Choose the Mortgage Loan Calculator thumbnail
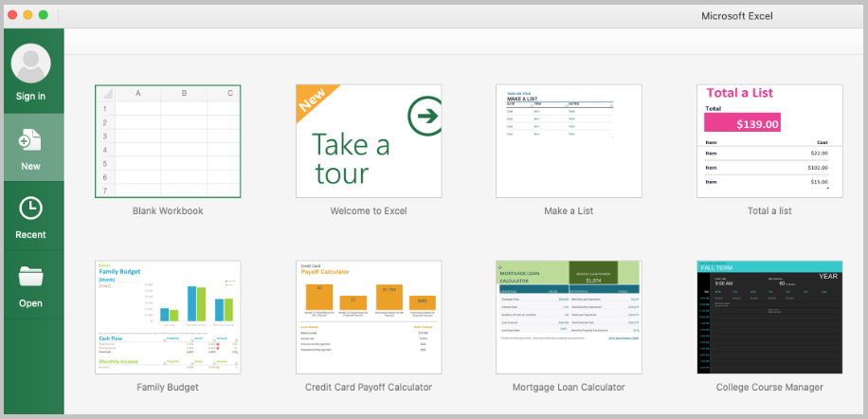The image size is (868, 419). (x=569, y=318)
